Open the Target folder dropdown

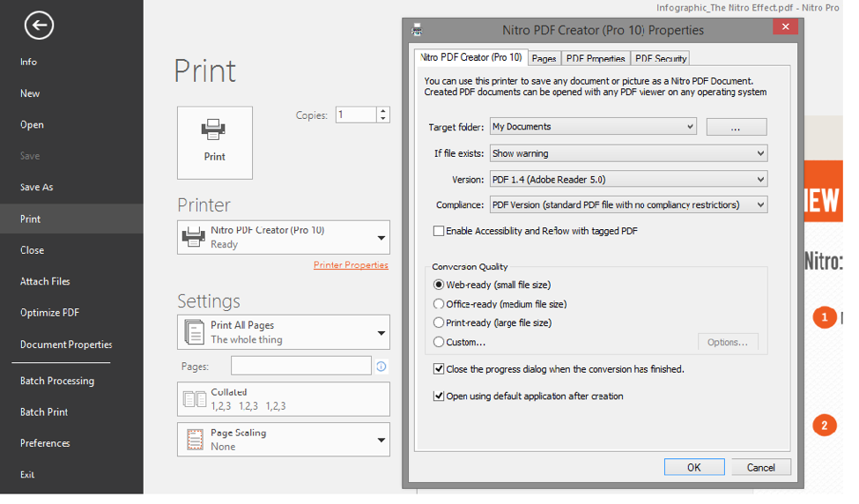tap(593, 127)
